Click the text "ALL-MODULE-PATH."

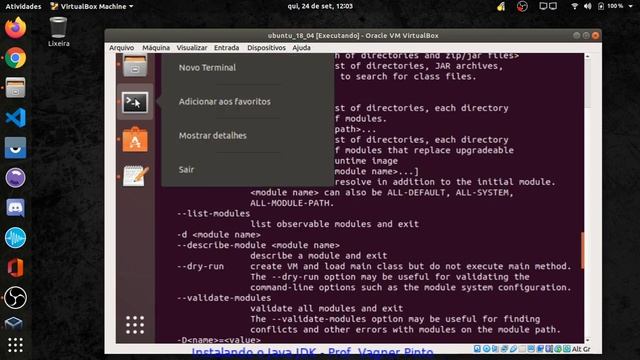coord(292,203)
